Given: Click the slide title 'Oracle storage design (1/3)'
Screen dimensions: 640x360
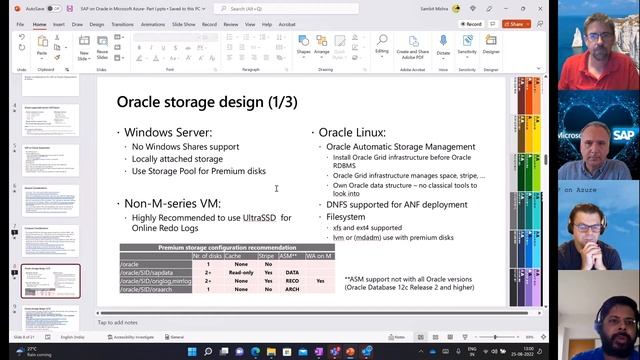Looking at the screenshot, I should [x=207, y=102].
